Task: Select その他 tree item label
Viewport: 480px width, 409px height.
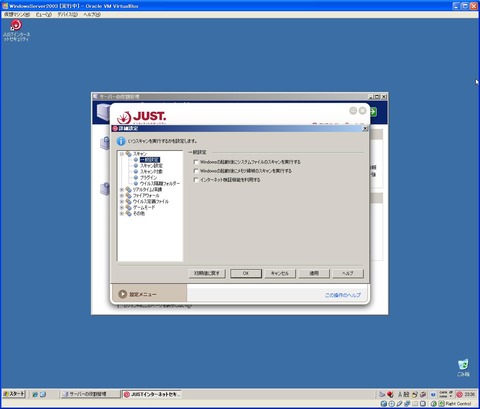Action: pos(139,213)
